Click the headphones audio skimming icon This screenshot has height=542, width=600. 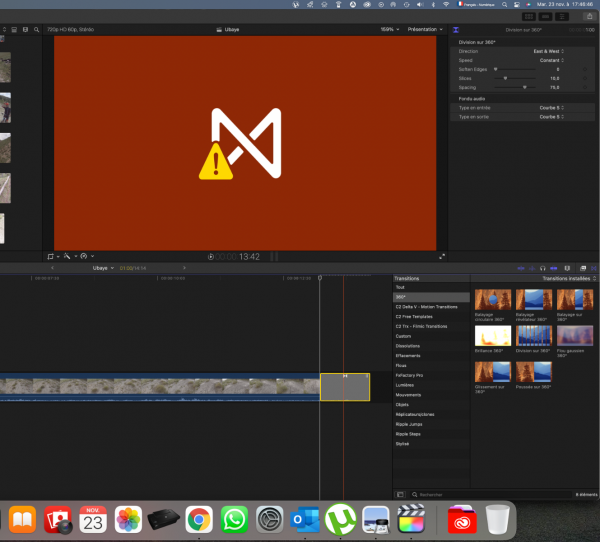(541, 268)
